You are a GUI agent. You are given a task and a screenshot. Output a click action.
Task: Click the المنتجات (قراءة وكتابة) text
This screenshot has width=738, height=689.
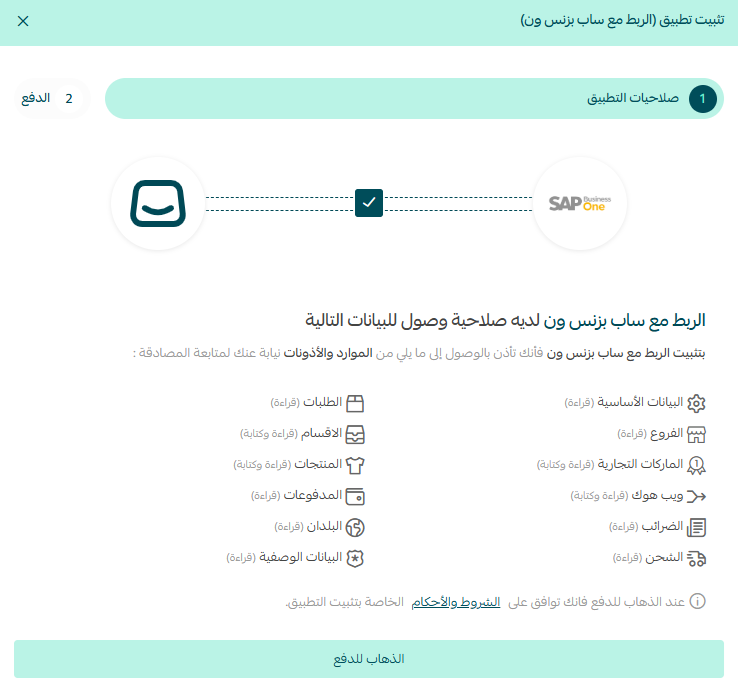pyautogui.click(x=288, y=465)
